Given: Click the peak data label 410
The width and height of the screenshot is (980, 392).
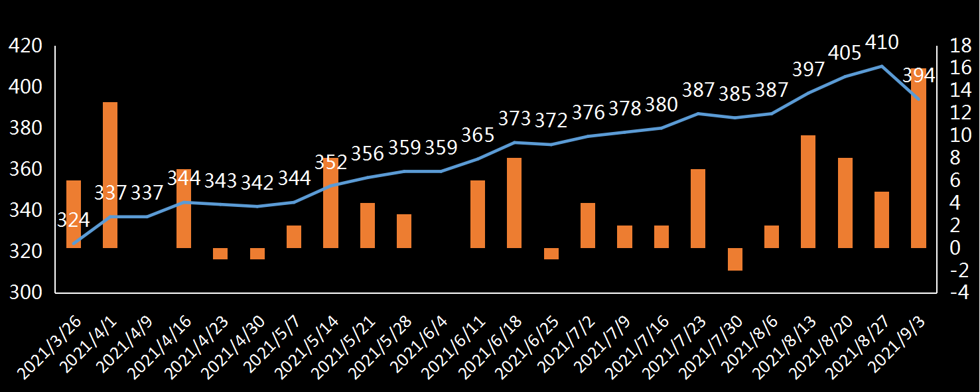Looking at the screenshot, I should pyautogui.click(x=882, y=42).
